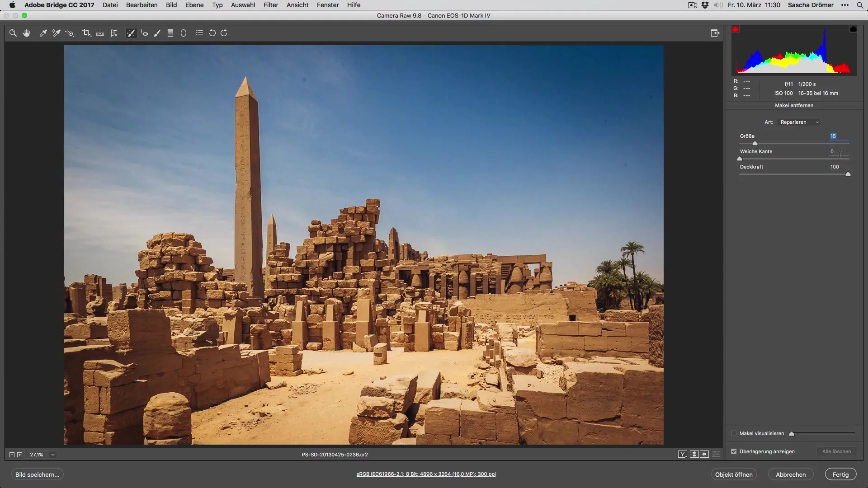Click the Abbrechen button
Viewport: 868px width, 488px height.
point(791,474)
